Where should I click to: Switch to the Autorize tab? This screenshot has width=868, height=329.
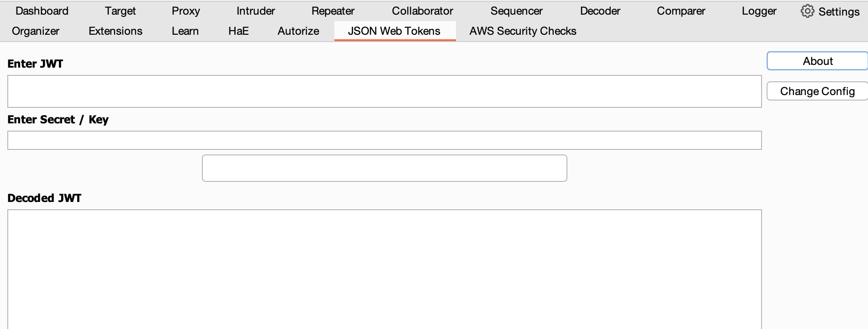(298, 31)
